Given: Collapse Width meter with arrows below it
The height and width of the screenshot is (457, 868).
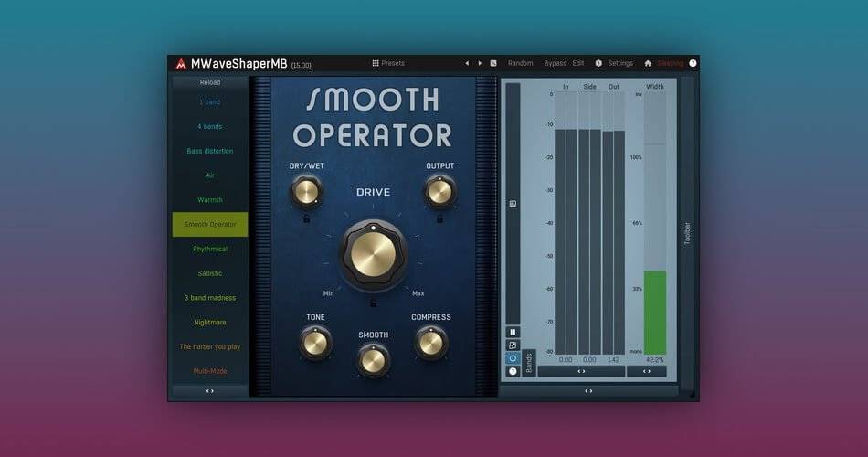Looking at the screenshot, I should click(x=647, y=372).
